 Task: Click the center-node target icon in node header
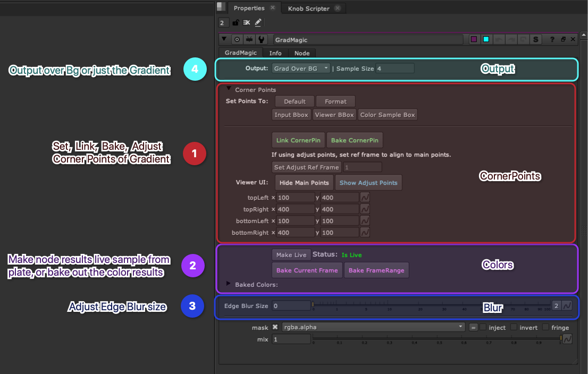click(237, 40)
